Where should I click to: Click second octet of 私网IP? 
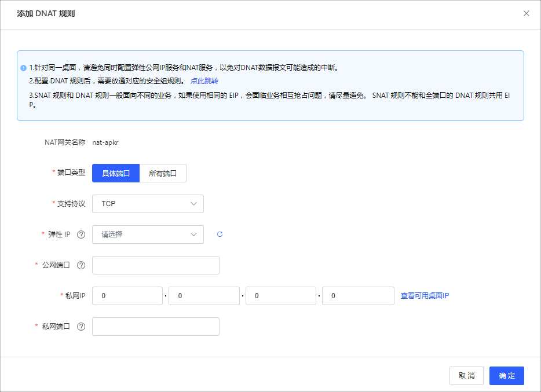click(204, 296)
